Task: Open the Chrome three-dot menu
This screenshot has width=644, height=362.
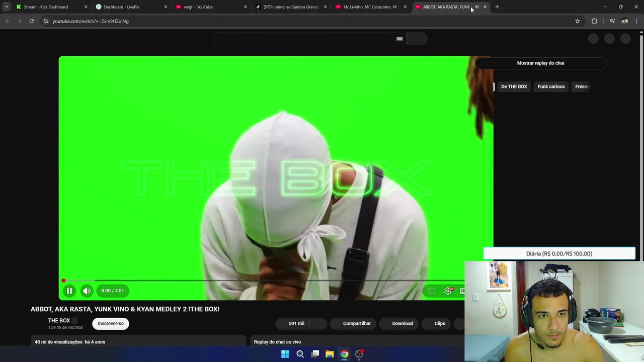Action: [x=637, y=21]
